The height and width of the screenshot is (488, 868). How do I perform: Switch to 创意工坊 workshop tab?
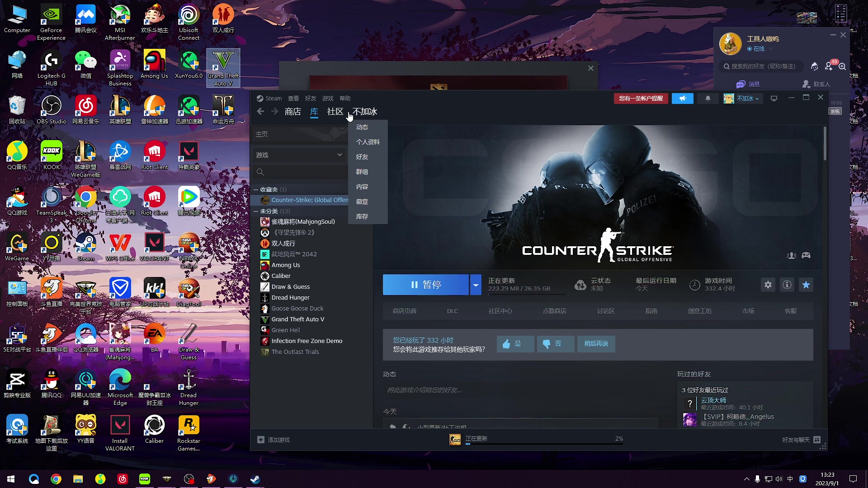699,311
